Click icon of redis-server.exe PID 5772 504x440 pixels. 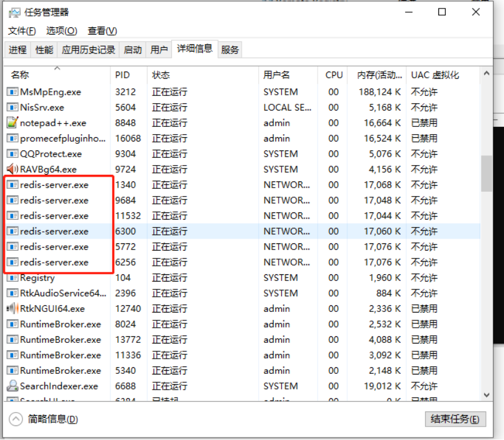12,246
